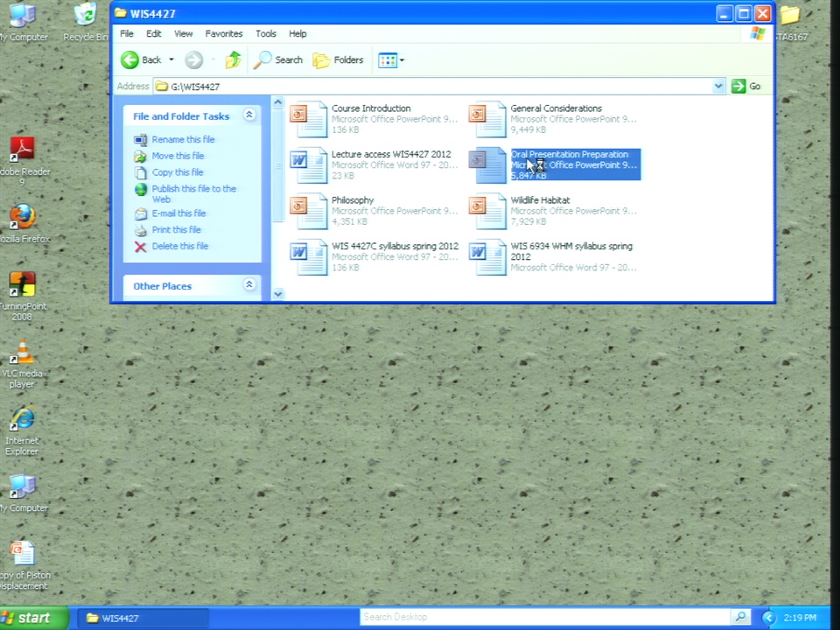
Task: Collapse the File and Folder Tasks panel
Action: [x=249, y=115]
